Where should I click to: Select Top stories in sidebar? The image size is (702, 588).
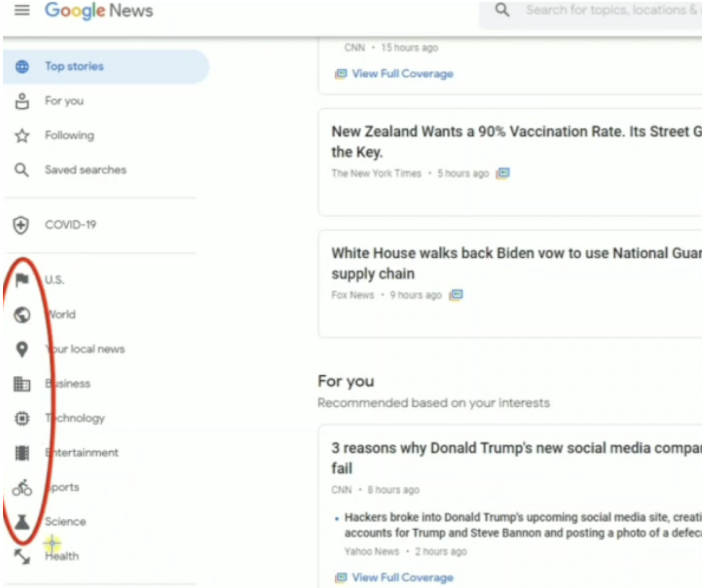coord(74,66)
